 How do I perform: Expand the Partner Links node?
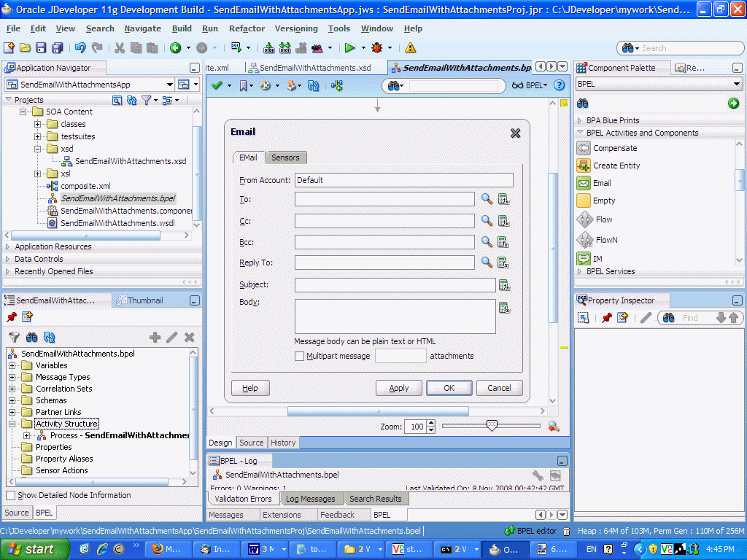point(12,412)
